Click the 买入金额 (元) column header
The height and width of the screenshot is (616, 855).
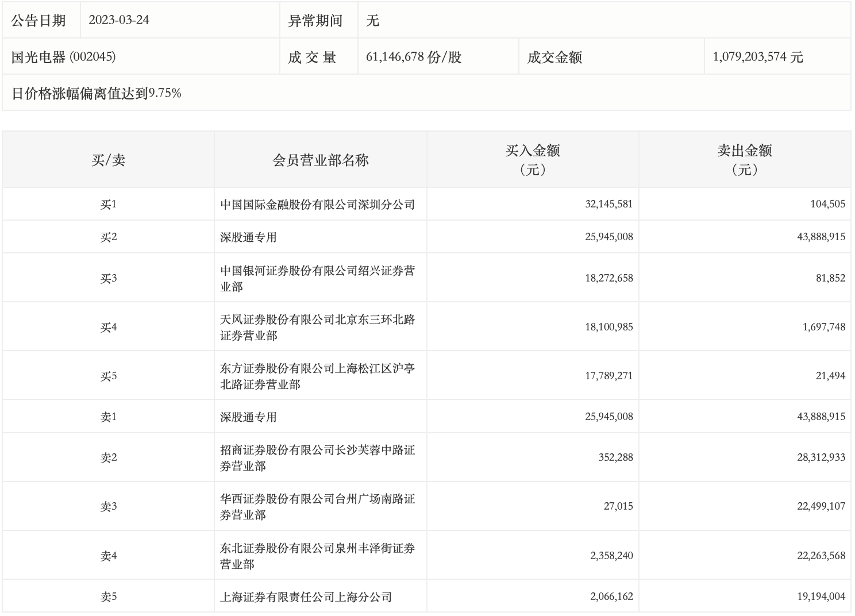533,160
